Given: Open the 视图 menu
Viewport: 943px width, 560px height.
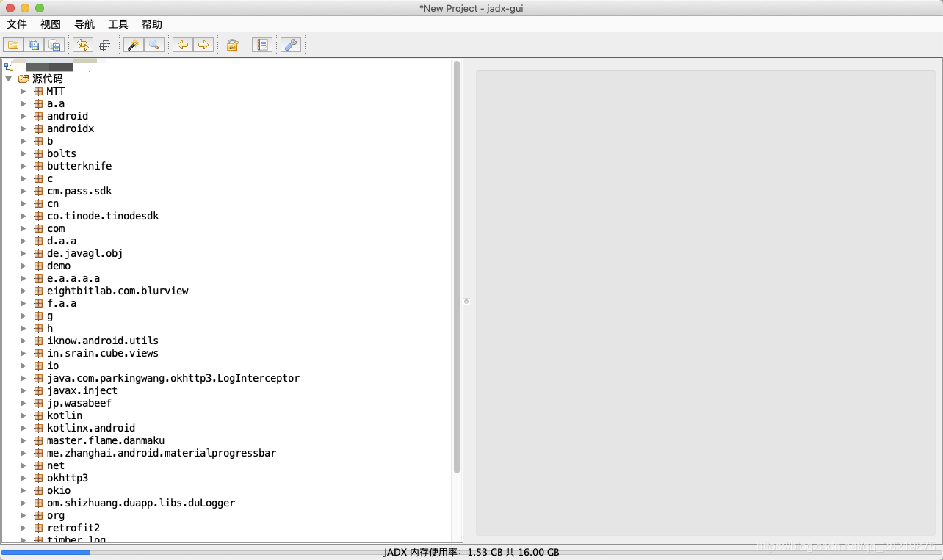Looking at the screenshot, I should pyautogui.click(x=51, y=24).
